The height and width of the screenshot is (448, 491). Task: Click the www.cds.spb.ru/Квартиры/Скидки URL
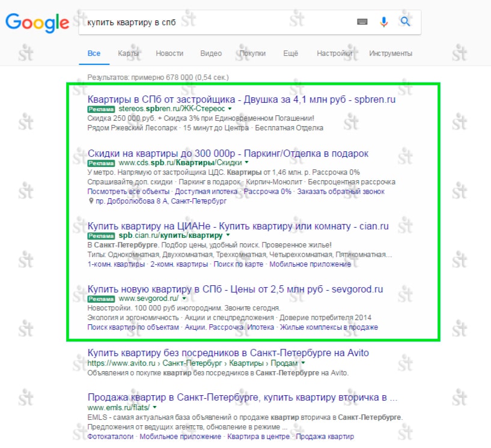coord(180,163)
